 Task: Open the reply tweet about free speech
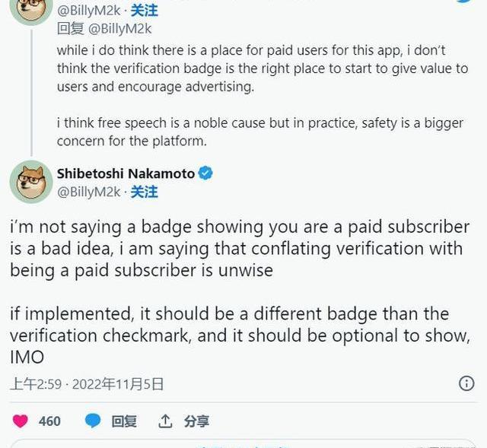coord(259,132)
